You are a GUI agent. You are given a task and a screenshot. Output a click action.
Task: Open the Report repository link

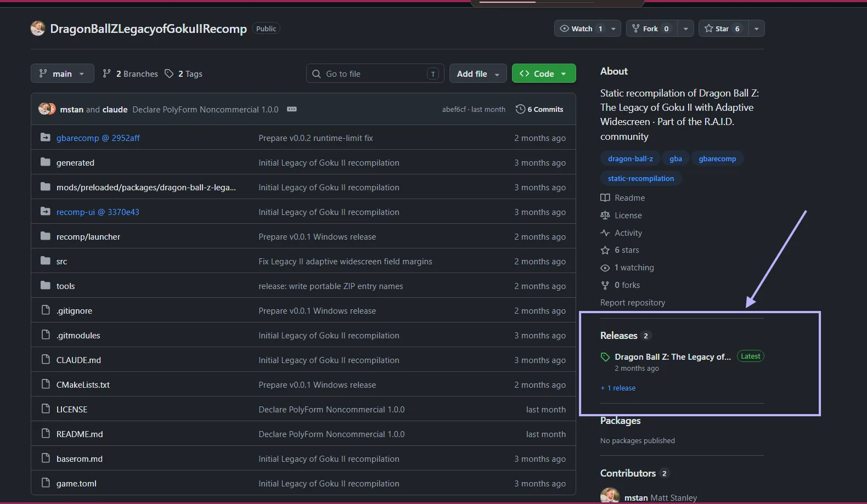633,302
